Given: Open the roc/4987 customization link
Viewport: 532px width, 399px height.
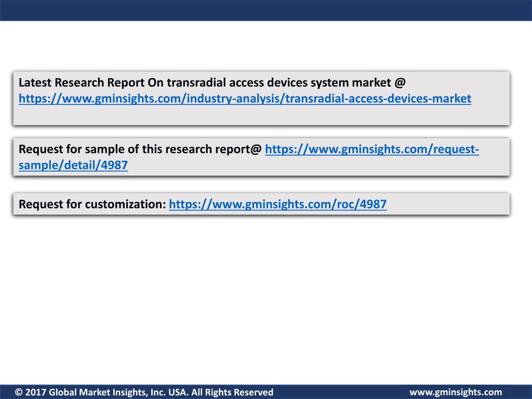Looking at the screenshot, I should pyautogui.click(x=277, y=204).
